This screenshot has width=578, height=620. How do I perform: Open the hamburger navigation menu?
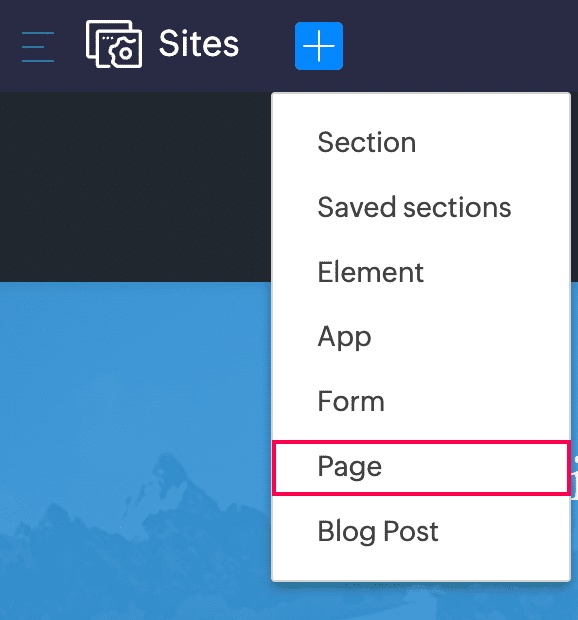(x=38, y=47)
